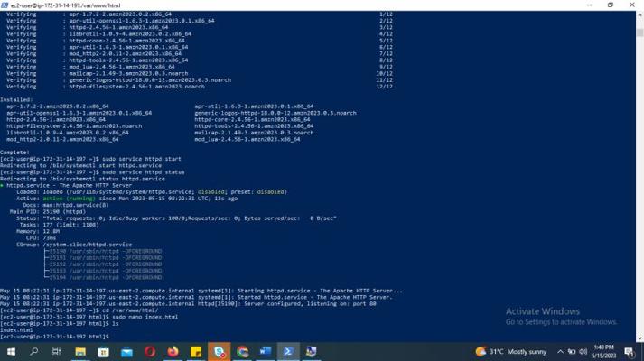The height and width of the screenshot is (361, 644).
Task: Click the final empty html]$ prompt line
Action: point(54,337)
